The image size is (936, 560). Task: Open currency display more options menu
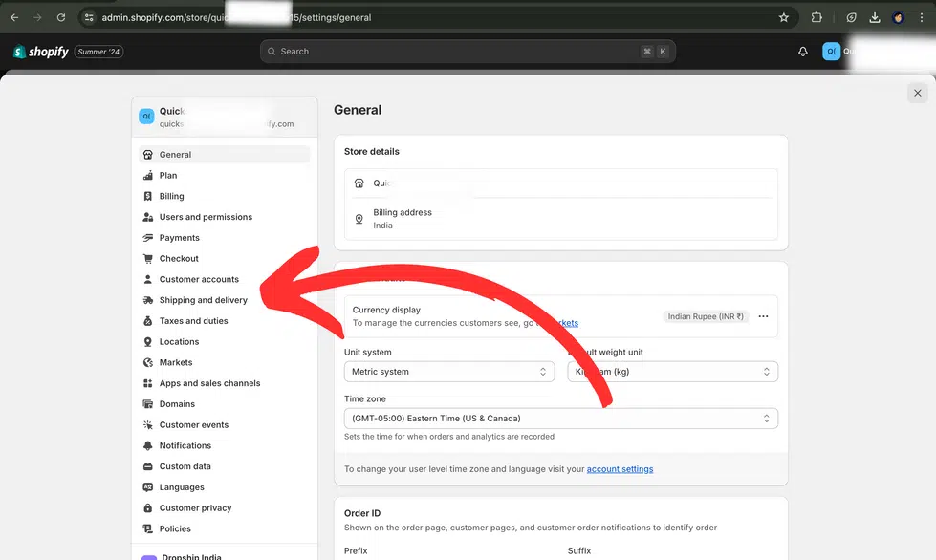pyautogui.click(x=763, y=315)
